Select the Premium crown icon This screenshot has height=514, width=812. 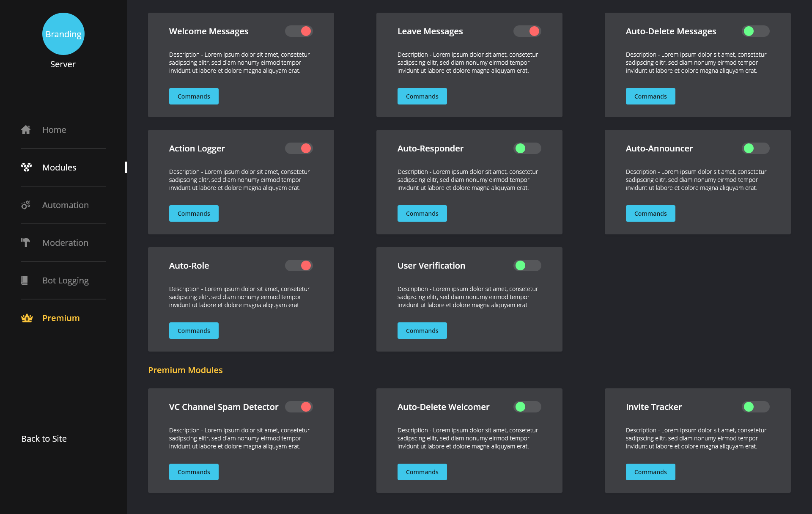pyautogui.click(x=27, y=318)
